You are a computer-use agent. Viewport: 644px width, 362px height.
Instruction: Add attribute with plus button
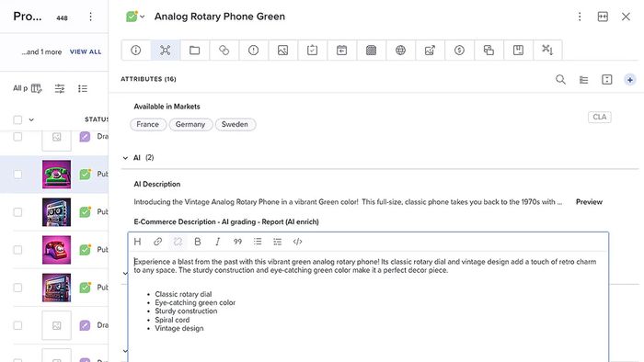pos(629,80)
